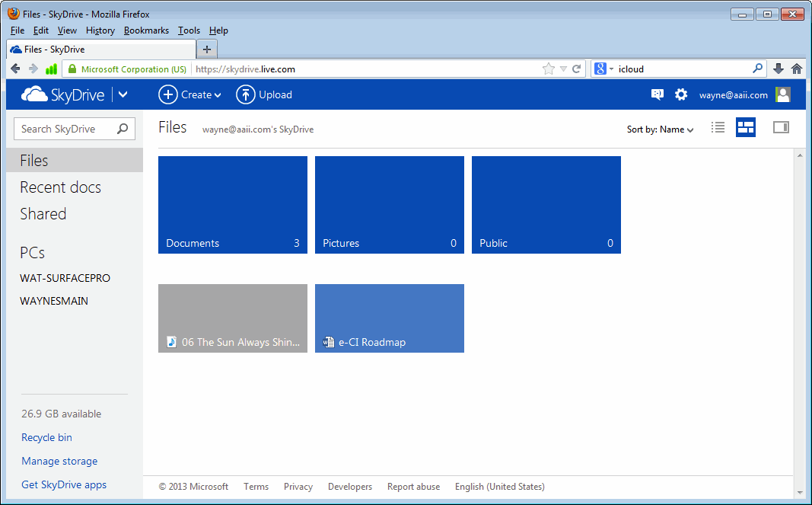Viewport: 812px width, 505px height.
Task: Open the Downloads arrow icon
Action: coord(778,69)
